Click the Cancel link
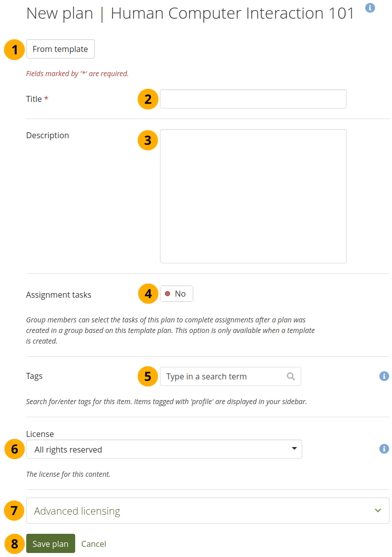Image resolution: width=392 pixels, height=557 pixels. [93, 543]
